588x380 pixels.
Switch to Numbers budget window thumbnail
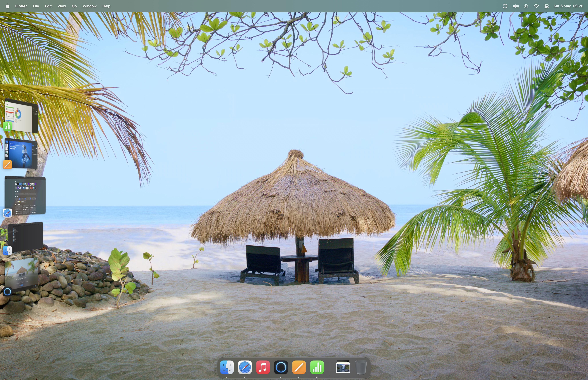point(21,116)
